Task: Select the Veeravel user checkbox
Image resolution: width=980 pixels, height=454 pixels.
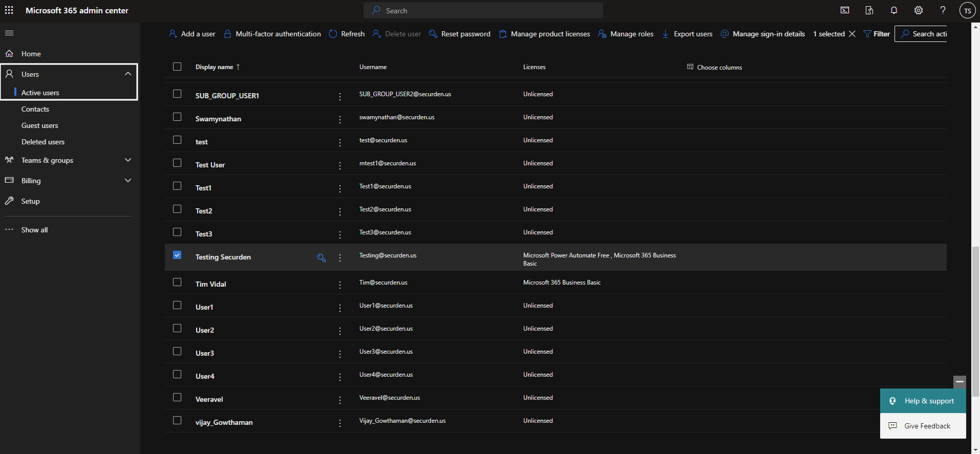Action: [177, 397]
